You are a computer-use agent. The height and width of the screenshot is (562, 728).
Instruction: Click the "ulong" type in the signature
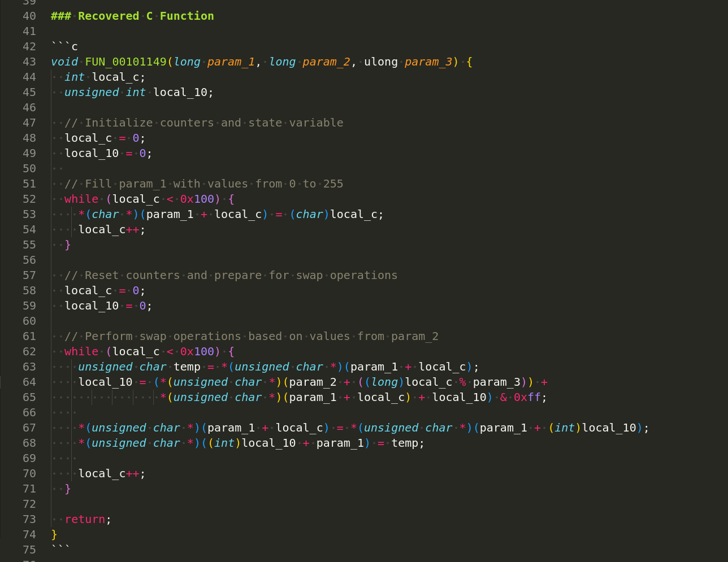(x=381, y=62)
